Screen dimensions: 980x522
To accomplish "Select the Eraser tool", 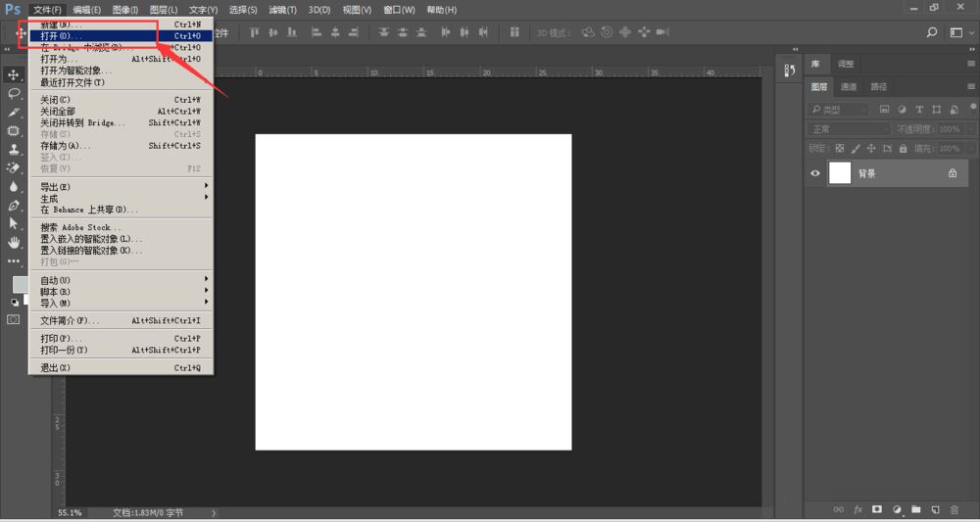I will coord(13,168).
